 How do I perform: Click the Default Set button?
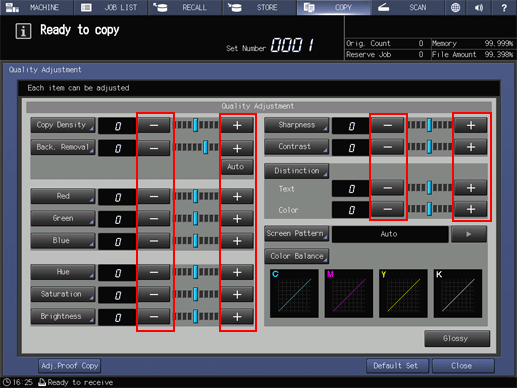(x=397, y=366)
